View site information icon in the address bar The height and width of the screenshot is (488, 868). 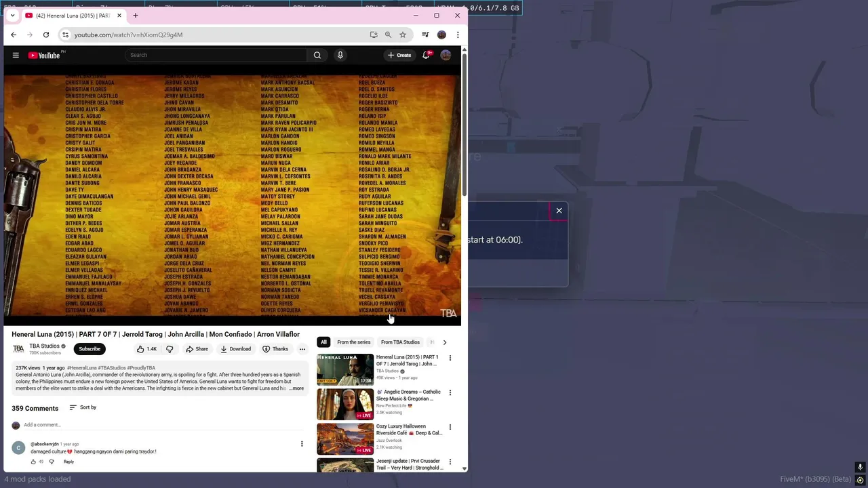pyautogui.click(x=65, y=35)
